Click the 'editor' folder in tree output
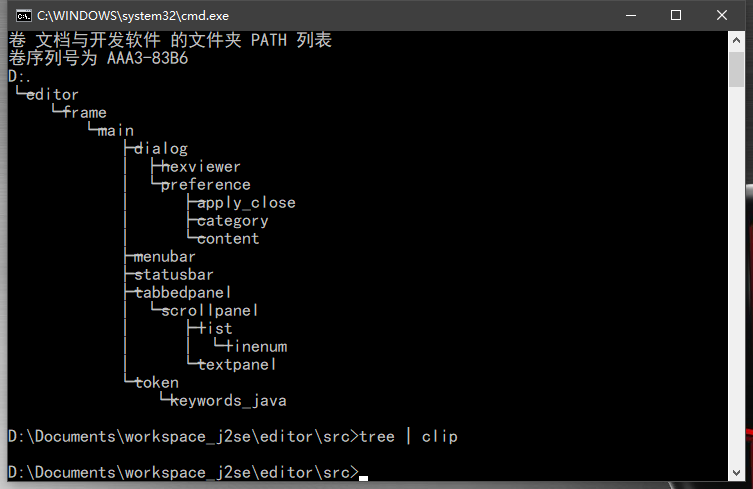753x489 pixels. (x=52, y=95)
